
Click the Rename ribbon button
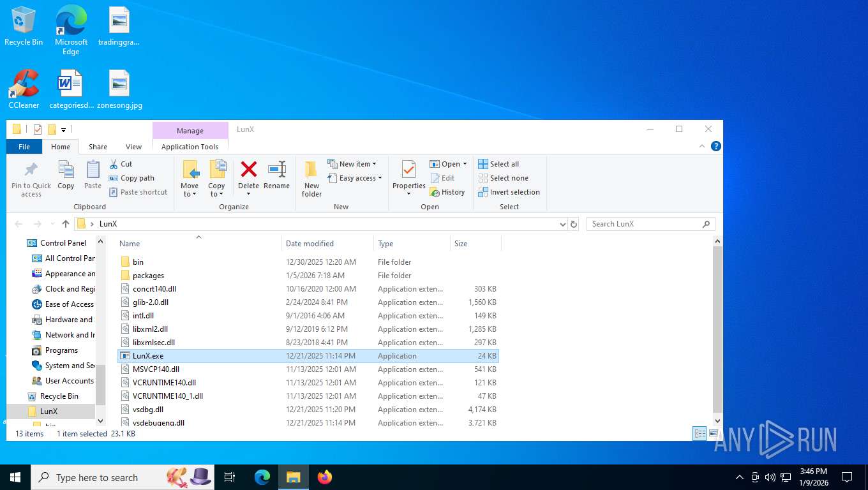click(x=276, y=175)
